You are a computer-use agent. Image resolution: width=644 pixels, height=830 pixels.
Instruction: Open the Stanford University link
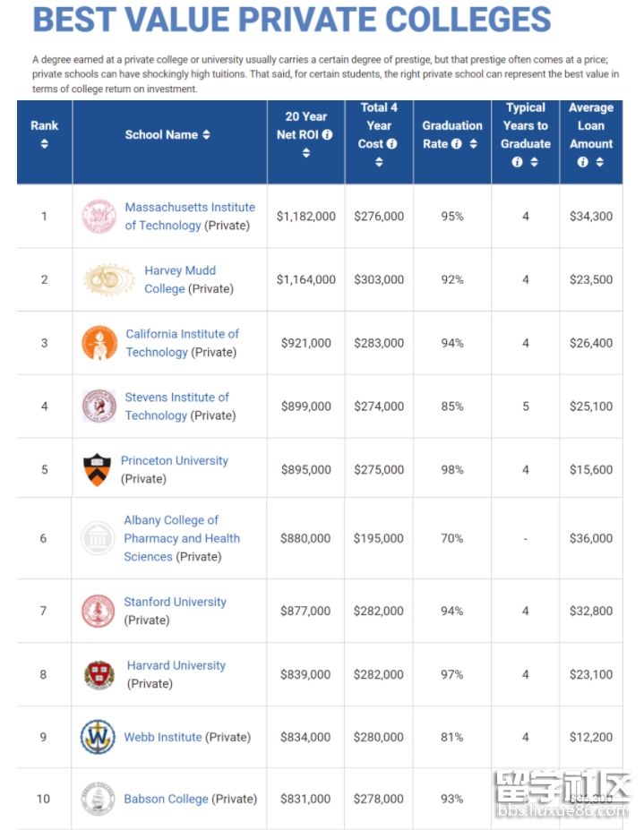coord(176,602)
